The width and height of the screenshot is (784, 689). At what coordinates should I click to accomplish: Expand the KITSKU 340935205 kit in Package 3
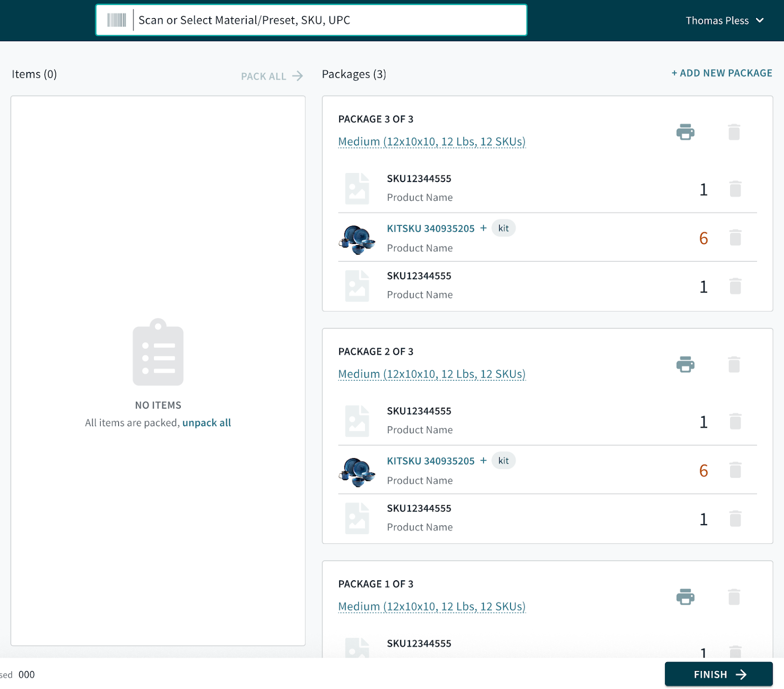[483, 228]
